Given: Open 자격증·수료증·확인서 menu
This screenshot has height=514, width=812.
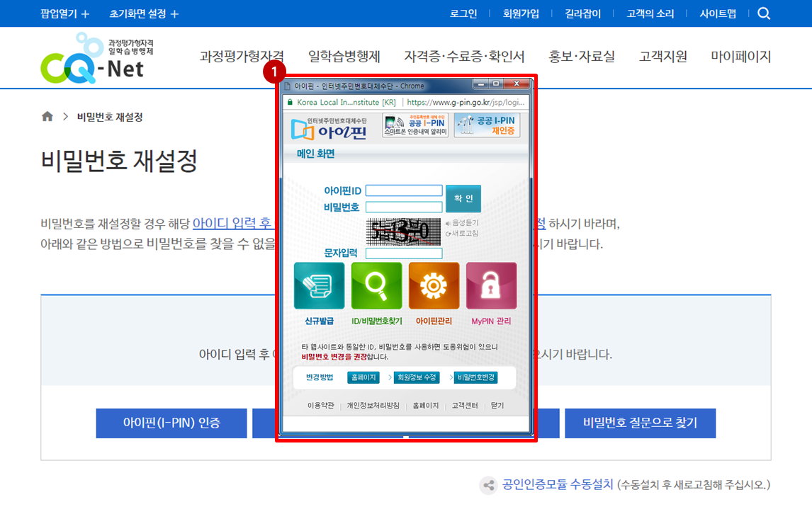Looking at the screenshot, I should click(465, 57).
